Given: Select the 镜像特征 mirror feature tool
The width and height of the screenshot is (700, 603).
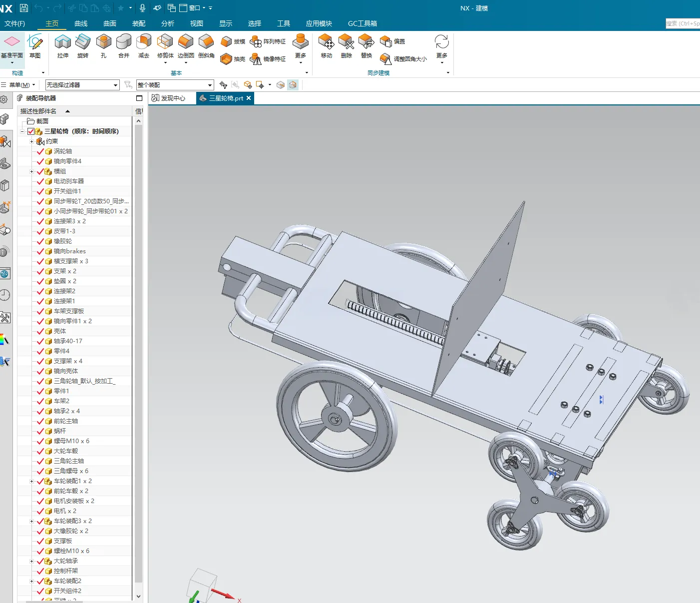Looking at the screenshot, I should pyautogui.click(x=268, y=59).
